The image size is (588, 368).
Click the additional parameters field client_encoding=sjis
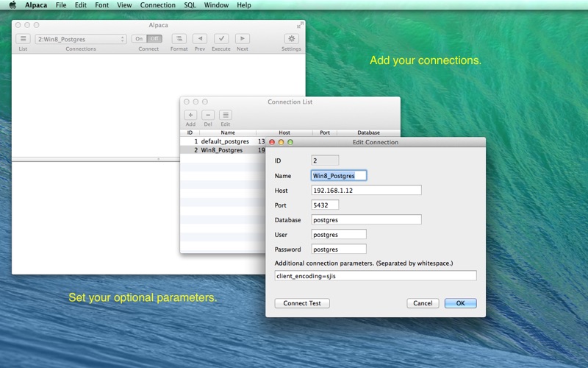point(376,275)
